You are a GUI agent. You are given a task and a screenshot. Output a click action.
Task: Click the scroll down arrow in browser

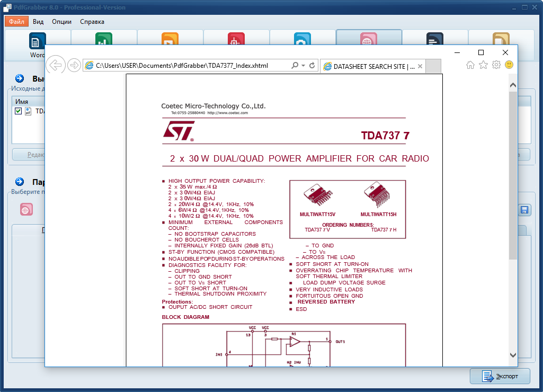(x=513, y=355)
